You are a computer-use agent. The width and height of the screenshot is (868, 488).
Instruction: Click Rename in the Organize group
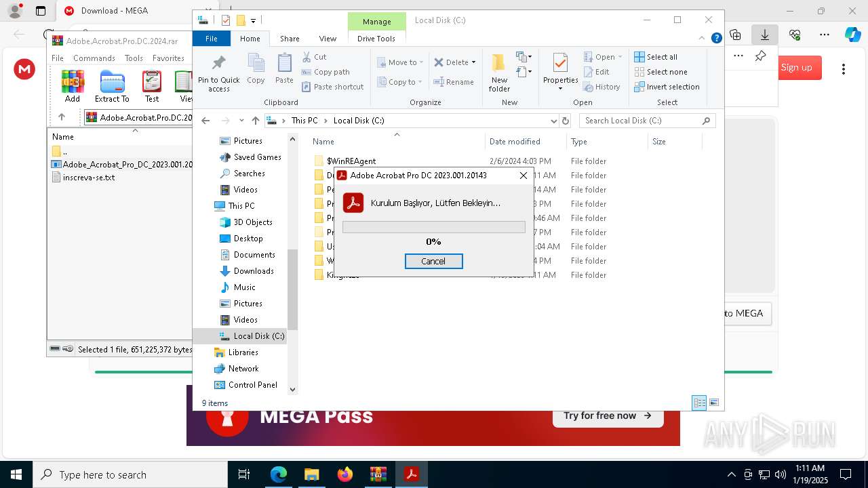[454, 82]
